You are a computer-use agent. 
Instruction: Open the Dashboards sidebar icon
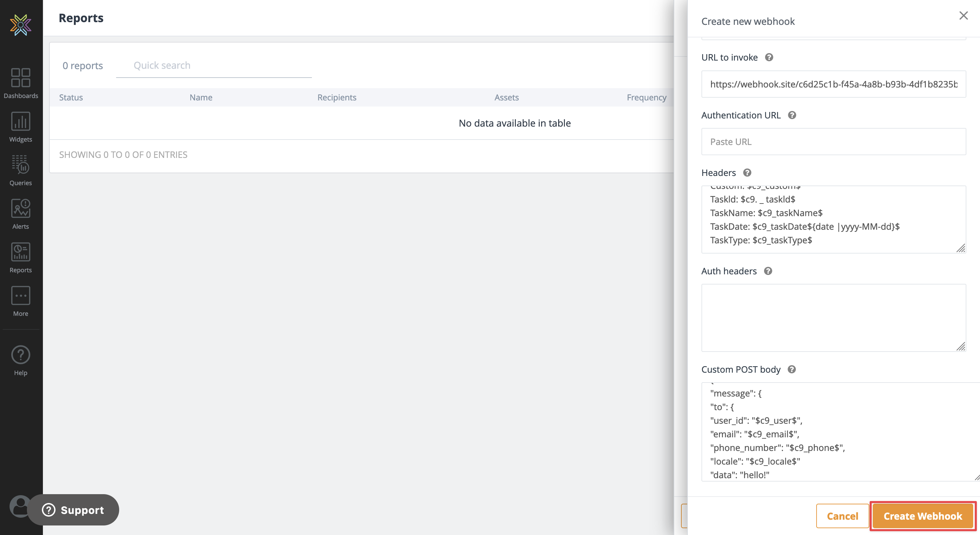click(x=20, y=78)
